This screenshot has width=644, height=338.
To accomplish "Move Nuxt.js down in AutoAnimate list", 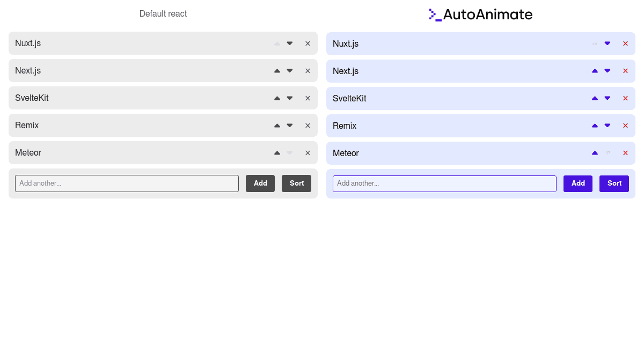I will click(x=608, y=43).
